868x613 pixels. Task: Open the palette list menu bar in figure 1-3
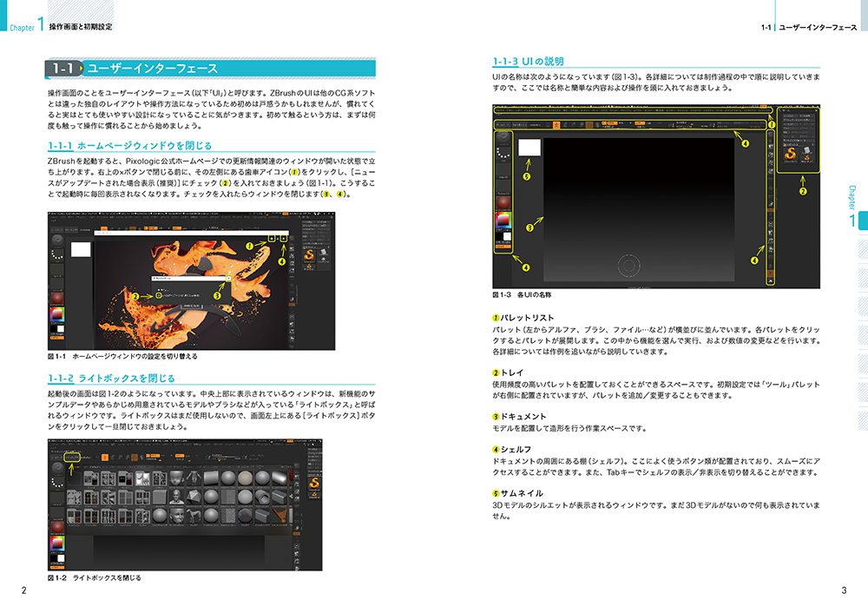tap(631, 111)
